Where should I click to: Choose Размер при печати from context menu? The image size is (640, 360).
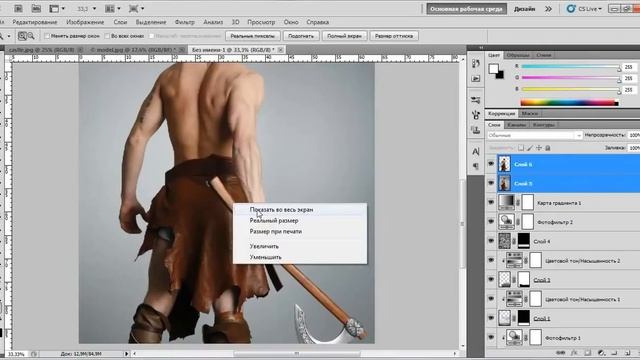pos(300,231)
